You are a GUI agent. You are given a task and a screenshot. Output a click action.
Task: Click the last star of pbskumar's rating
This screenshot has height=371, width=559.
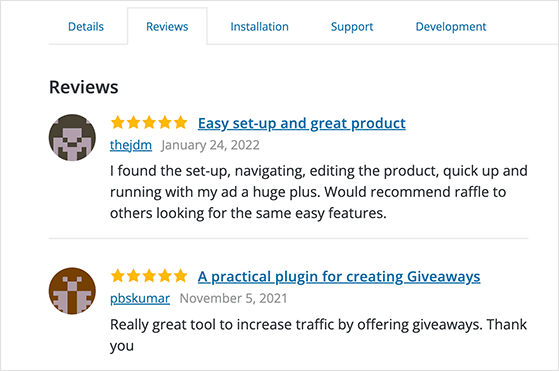click(x=180, y=276)
